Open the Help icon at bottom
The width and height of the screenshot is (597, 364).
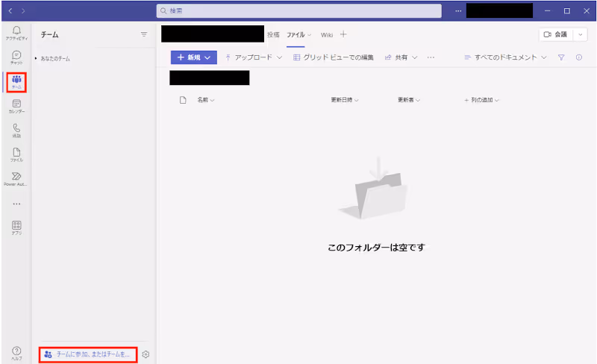click(x=16, y=353)
